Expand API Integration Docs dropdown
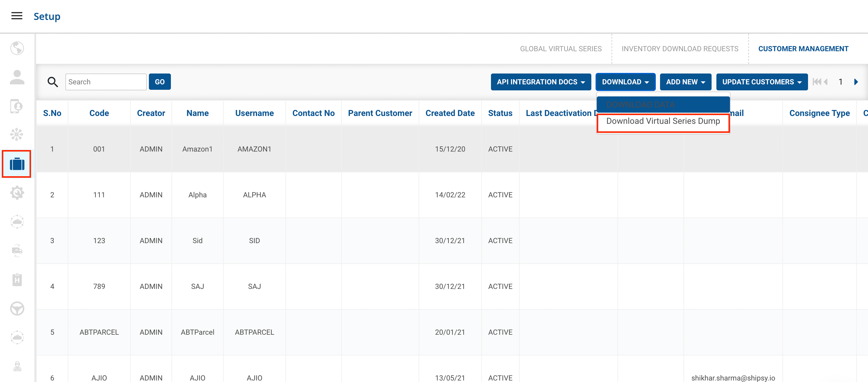Viewport: 868px width, 382px height. [540, 82]
